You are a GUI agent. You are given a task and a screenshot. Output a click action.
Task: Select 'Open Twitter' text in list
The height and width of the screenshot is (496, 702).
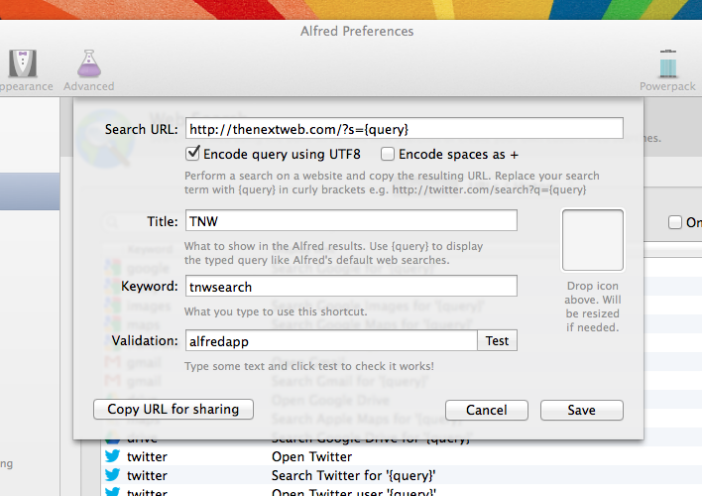[312, 457]
